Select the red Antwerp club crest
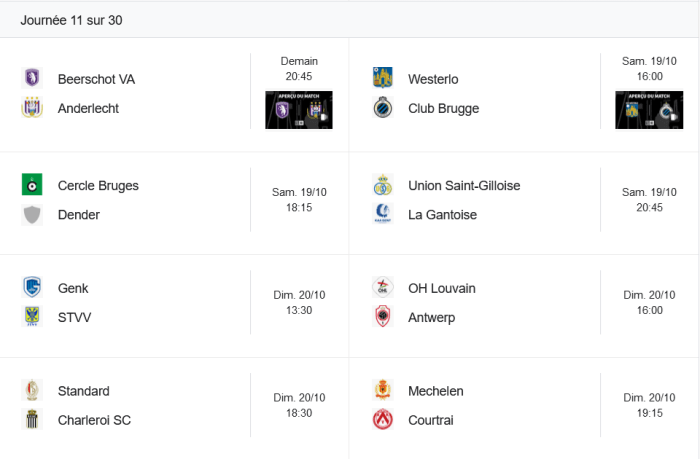This screenshot has height=459, width=700. 383,317
